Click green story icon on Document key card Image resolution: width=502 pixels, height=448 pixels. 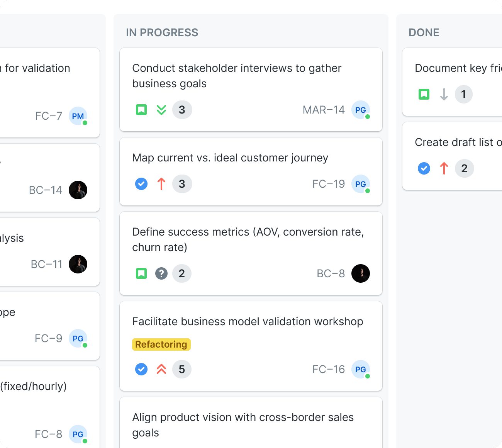click(x=424, y=94)
